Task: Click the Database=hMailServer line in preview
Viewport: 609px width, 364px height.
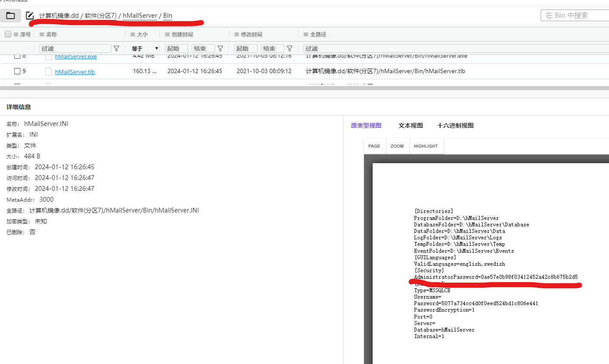Action: (x=444, y=330)
